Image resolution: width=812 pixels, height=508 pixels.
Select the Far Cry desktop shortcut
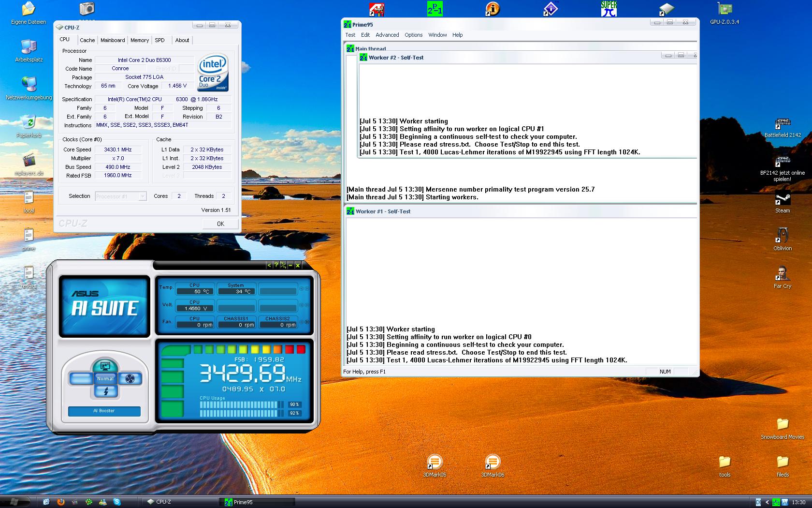[783, 277]
